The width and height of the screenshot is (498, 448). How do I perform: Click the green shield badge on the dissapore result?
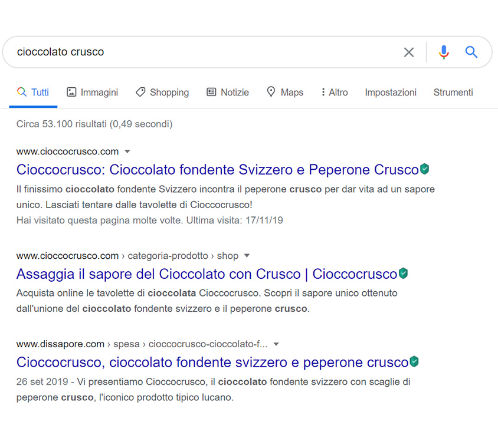414,361
